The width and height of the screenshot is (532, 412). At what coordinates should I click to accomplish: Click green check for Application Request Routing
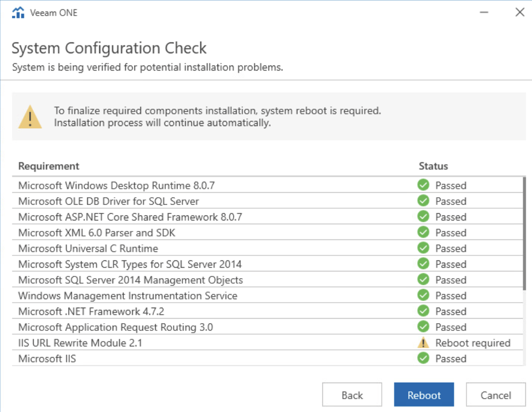pos(423,326)
